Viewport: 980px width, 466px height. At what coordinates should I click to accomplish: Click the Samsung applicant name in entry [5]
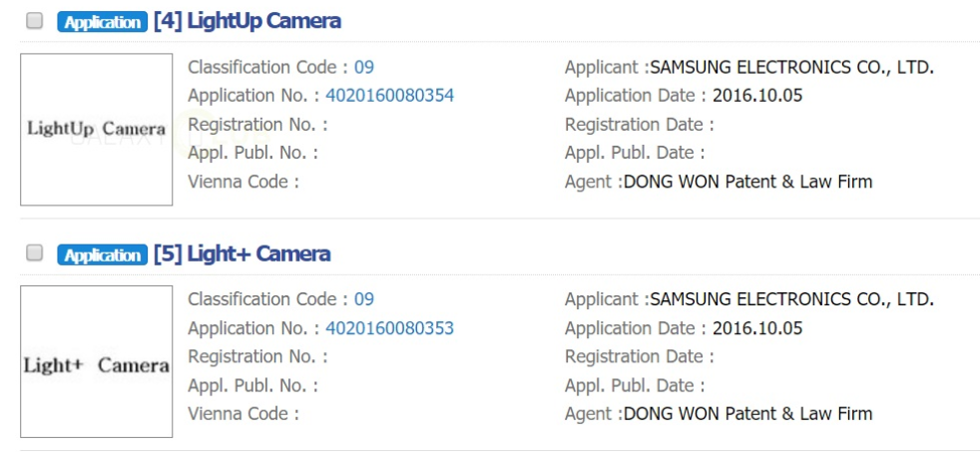pyautogui.click(x=791, y=299)
